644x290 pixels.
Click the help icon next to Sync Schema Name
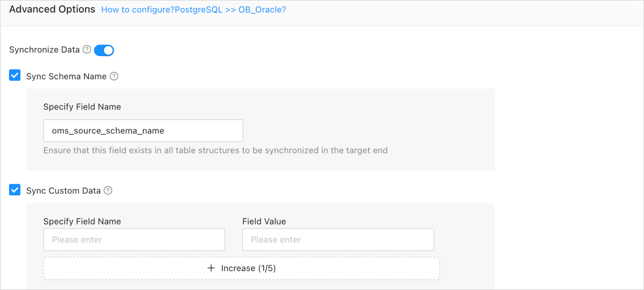coord(114,76)
